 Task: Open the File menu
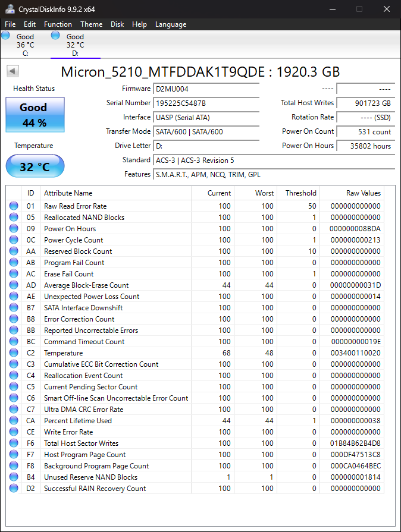[x=10, y=24]
